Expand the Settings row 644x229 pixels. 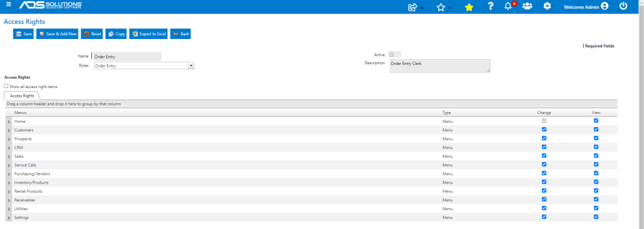[x=9, y=218]
